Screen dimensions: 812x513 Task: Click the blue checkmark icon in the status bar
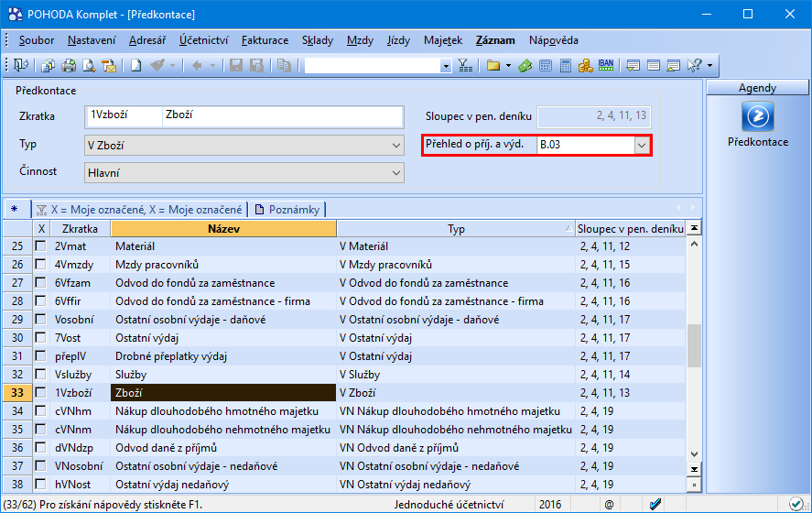coord(655,504)
